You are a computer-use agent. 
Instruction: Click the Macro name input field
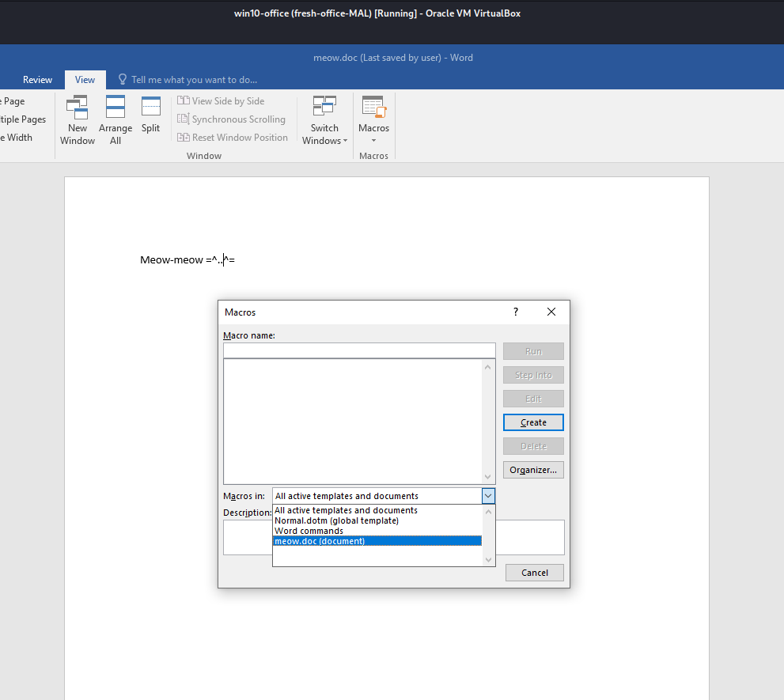[x=359, y=350]
